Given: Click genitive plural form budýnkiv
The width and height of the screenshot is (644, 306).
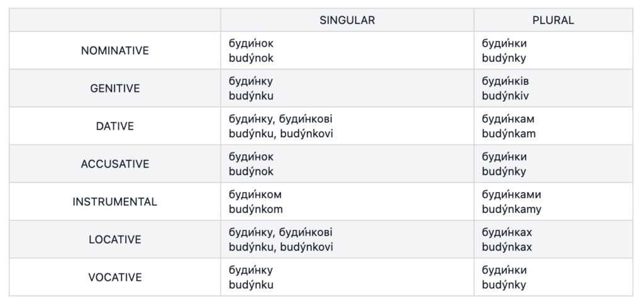Looking at the screenshot, I should click(x=505, y=96).
